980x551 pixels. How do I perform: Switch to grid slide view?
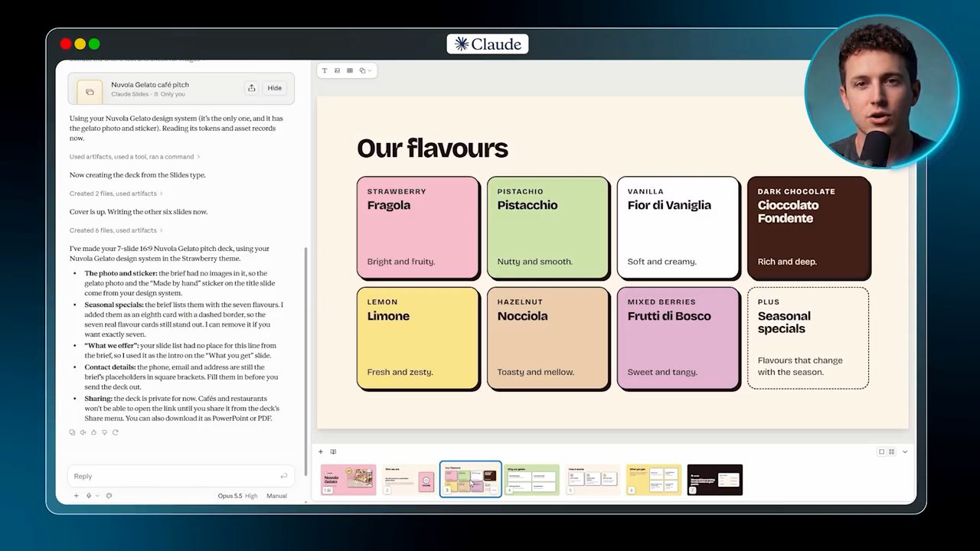pyautogui.click(x=892, y=452)
